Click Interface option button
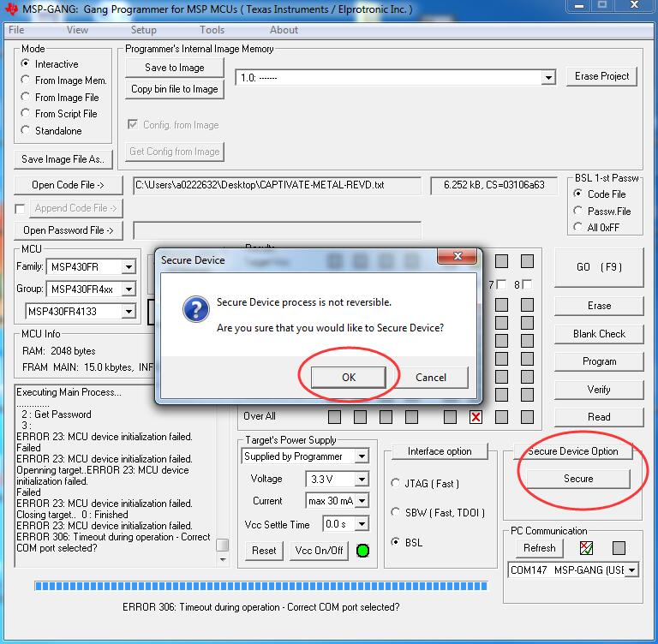The height and width of the screenshot is (644, 658). click(x=440, y=451)
